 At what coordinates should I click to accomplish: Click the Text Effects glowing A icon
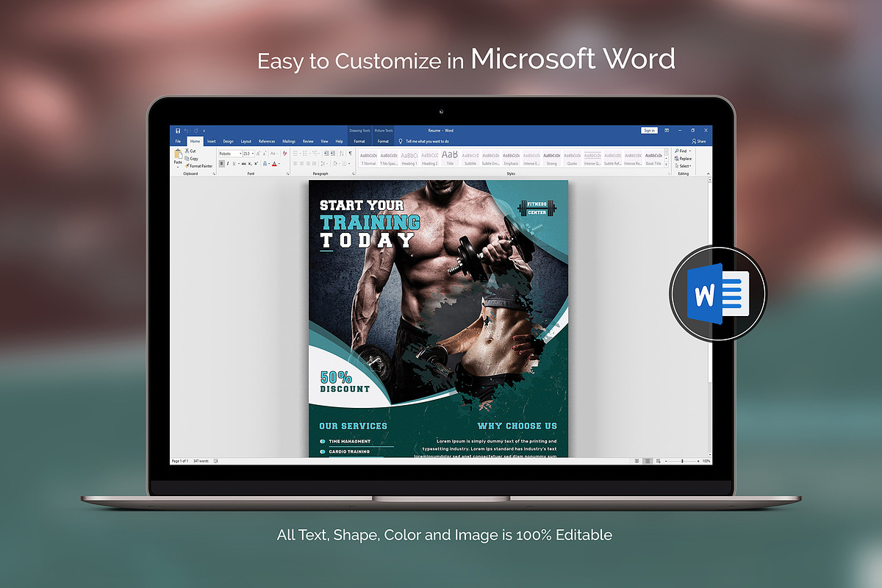pos(265,164)
